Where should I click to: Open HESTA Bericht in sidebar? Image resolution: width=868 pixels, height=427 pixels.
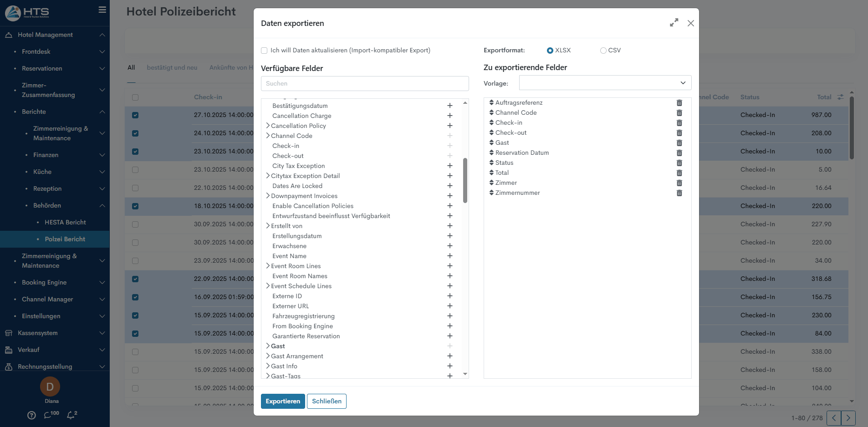(x=65, y=222)
